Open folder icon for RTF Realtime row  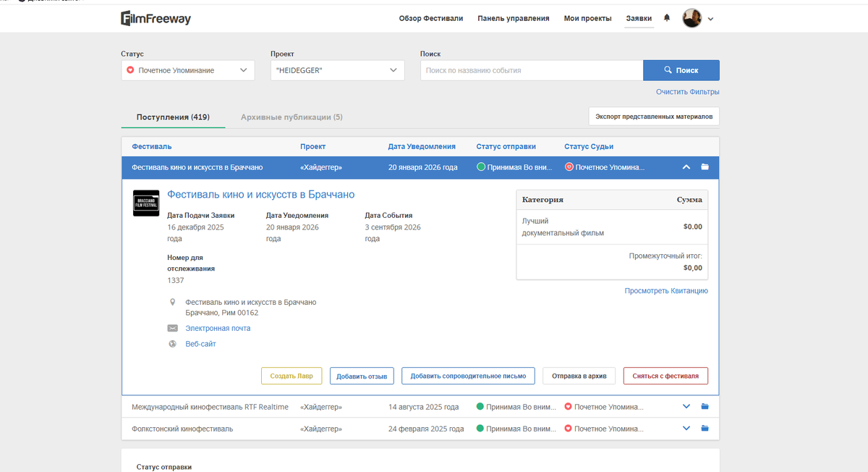705,407
